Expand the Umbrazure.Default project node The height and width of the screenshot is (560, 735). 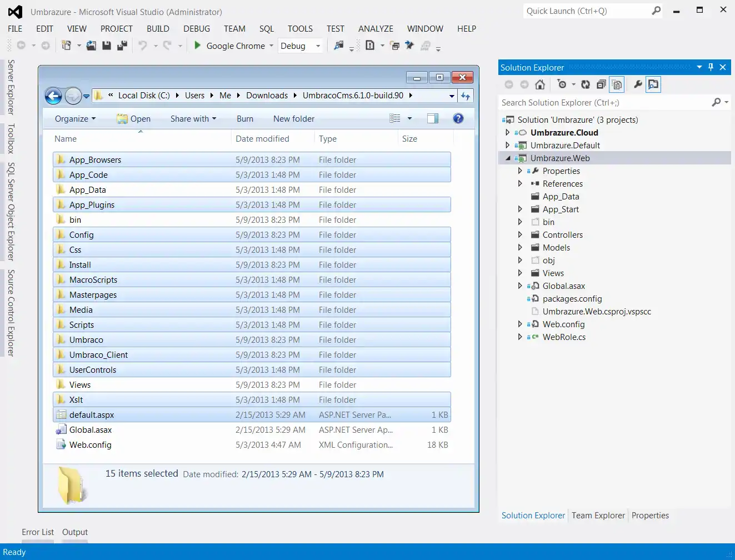coord(508,145)
